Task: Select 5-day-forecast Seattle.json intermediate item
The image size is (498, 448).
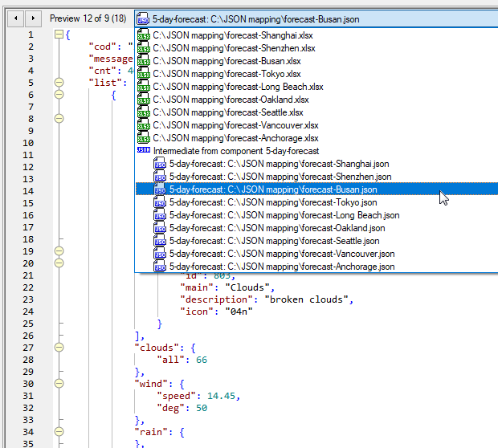Action: pos(274,241)
